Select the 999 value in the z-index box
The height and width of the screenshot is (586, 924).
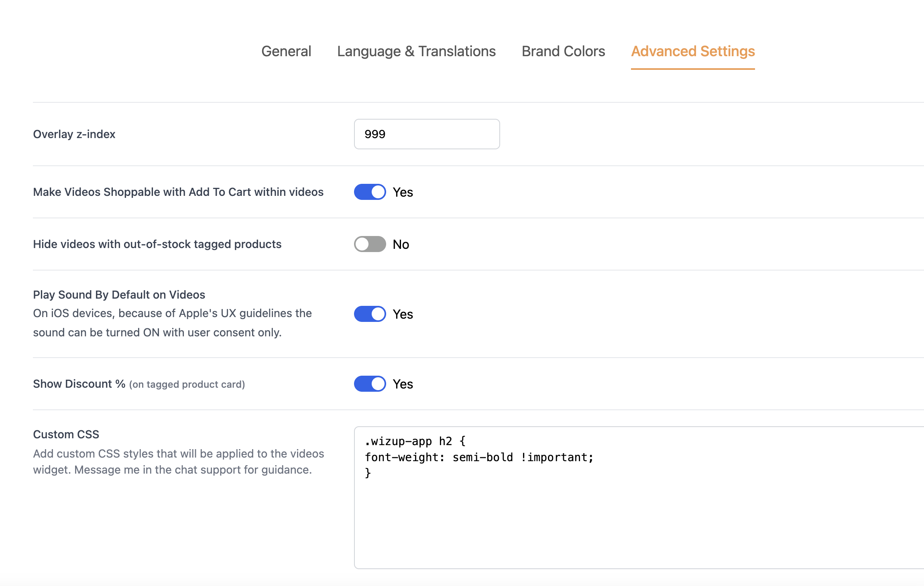coord(374,134)
